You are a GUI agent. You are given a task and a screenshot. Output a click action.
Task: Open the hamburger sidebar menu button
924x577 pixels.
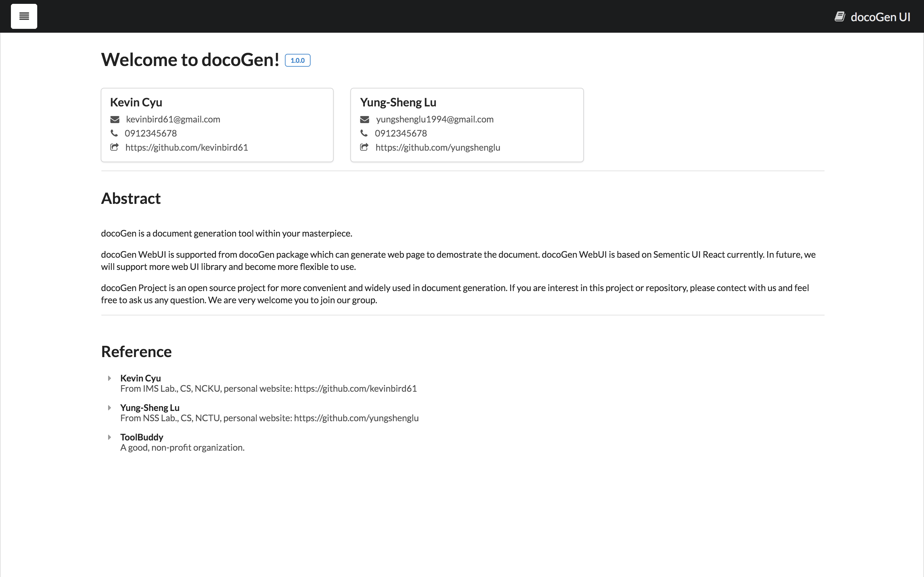24,16
